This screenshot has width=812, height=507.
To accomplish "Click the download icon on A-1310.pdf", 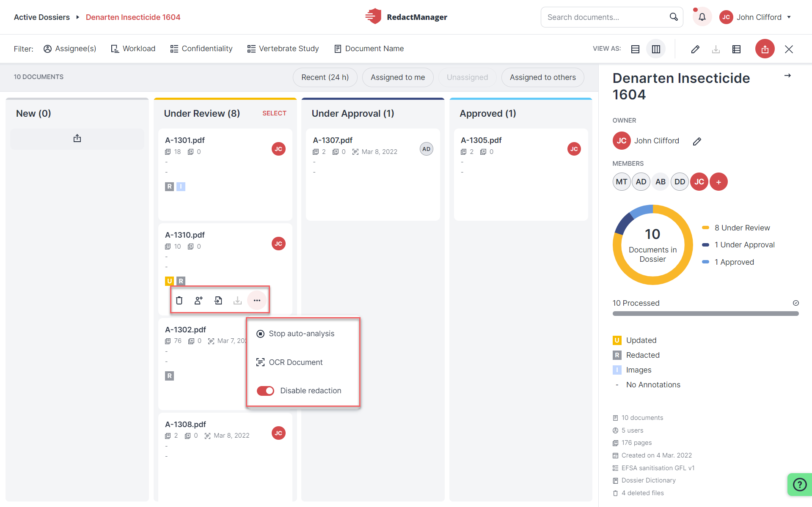I will click(x=237, y=300).
